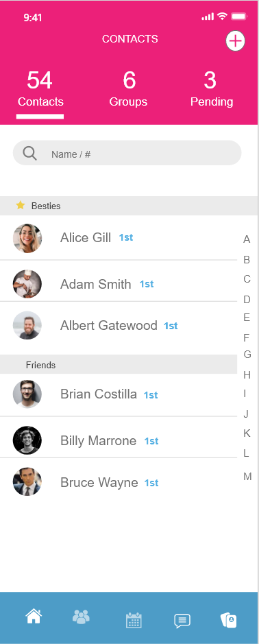Click the search magnifier icon
Viewport: 259px width, 644px height.
(x=29, y=153)
